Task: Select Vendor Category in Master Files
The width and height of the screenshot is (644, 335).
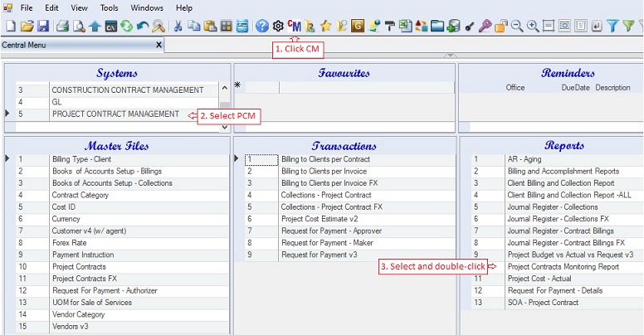Action: pos(79,314)
